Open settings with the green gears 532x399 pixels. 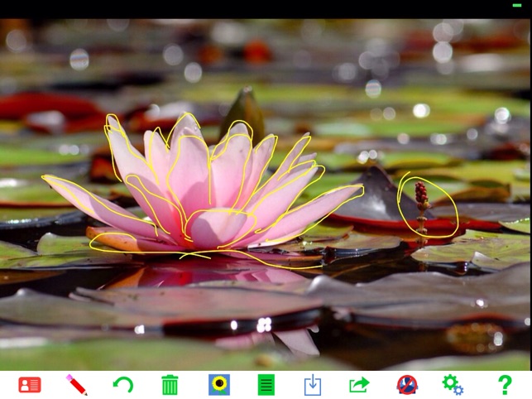[x=453, y=385]
